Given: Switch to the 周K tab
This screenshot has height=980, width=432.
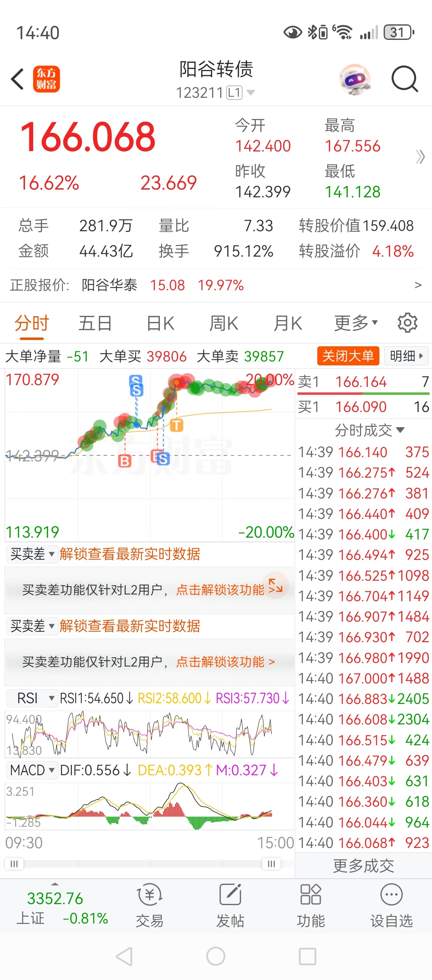Looking at the screenshot, I should pos(224,323).
